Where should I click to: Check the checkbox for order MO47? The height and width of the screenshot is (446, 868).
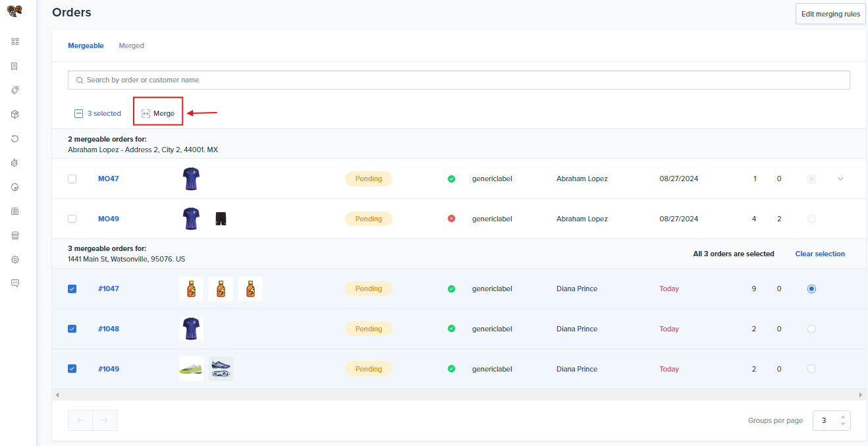click(72, 179)
